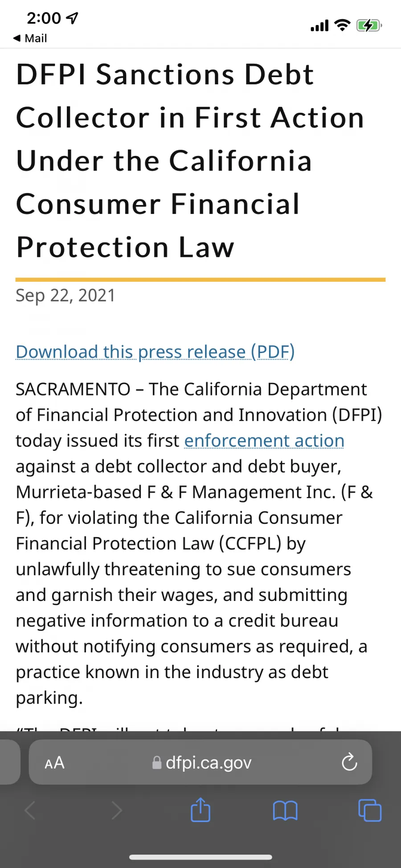Open Download this press release (PDF) link
Viewport: 401px width, 868px height.
(x=155, y=352)
